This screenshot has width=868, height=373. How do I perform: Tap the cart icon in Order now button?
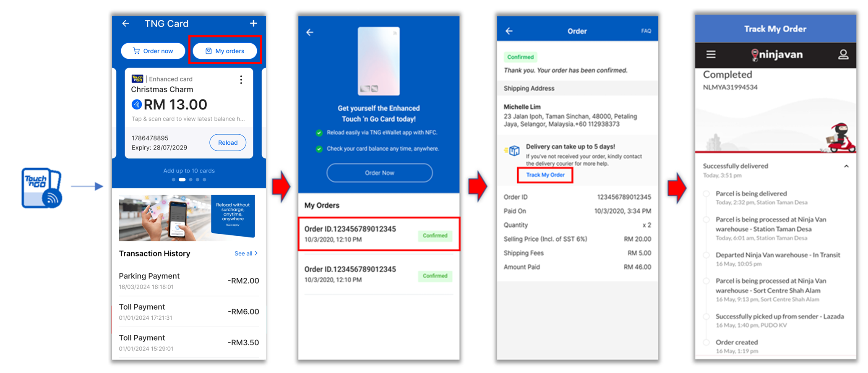pos(136,51)
